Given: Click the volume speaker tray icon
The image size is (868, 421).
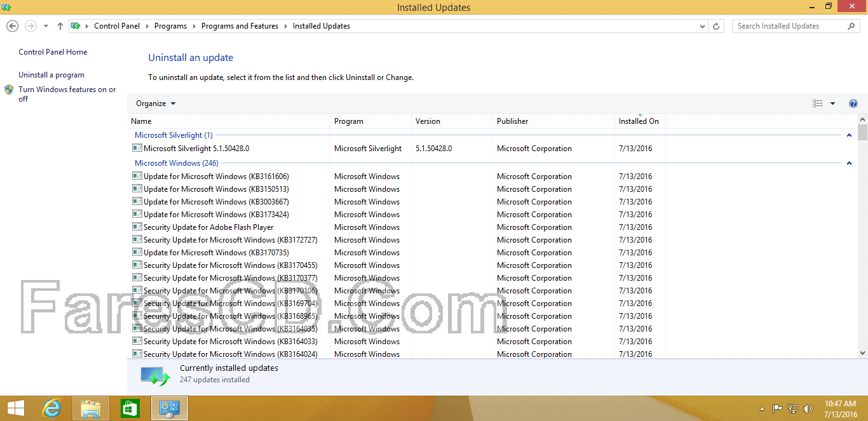Looking at the screenshot, I should [808, 409].
